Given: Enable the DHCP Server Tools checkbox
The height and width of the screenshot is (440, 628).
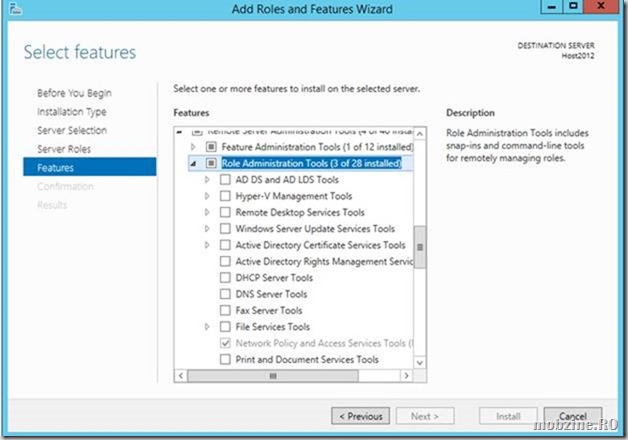Looking at the screenshot, I should (x=225, y=277).
